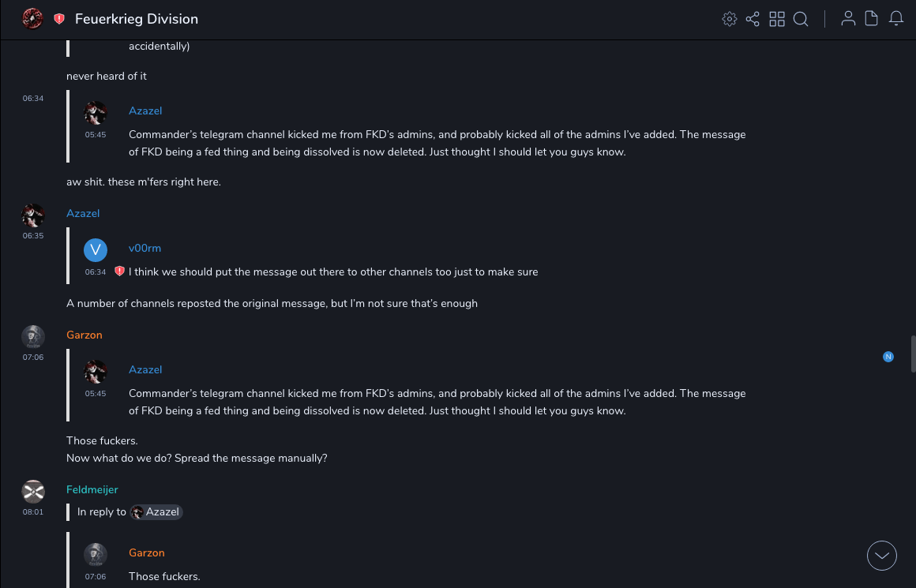Image resolution: width=916 pixels, height=588 pixels.
Task: Open room settings gear icon
Action: click(729, 19)
